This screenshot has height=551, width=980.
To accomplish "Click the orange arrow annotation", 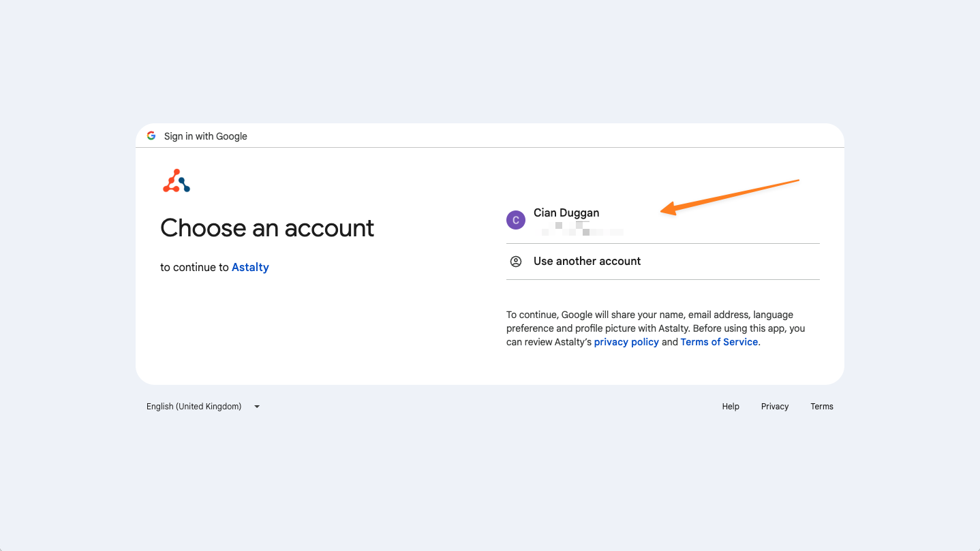I will [729, 197].
